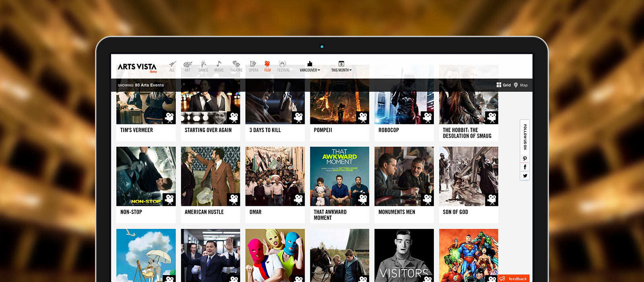This screenshot has width=644, height=282.
Task: Click the film camera badge on Starting Over Again
Action: [234, 118]
